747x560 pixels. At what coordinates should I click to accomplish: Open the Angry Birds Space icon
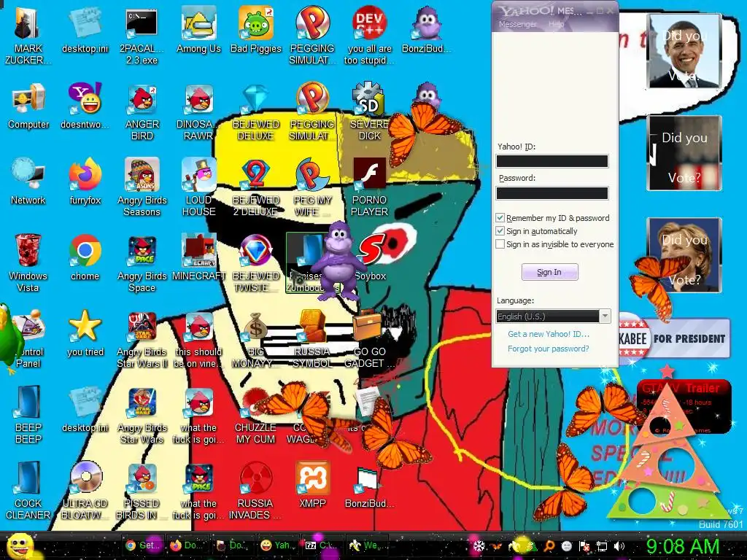tap(142, 262)
